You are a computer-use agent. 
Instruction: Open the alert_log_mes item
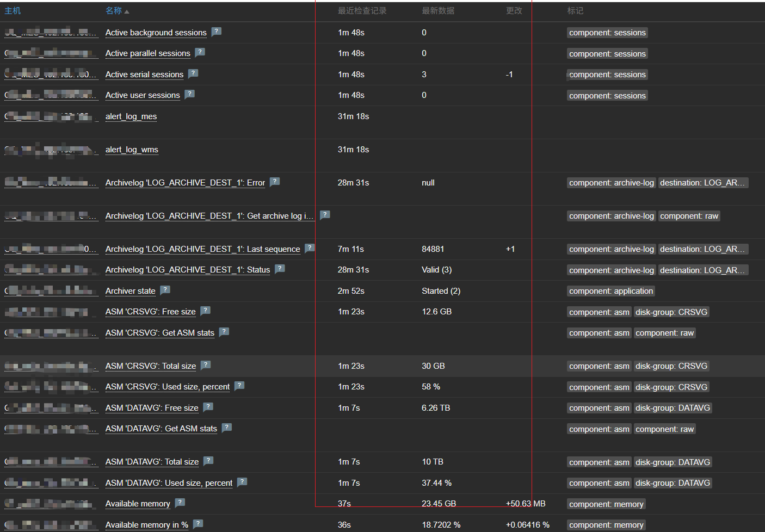[131, 116]
